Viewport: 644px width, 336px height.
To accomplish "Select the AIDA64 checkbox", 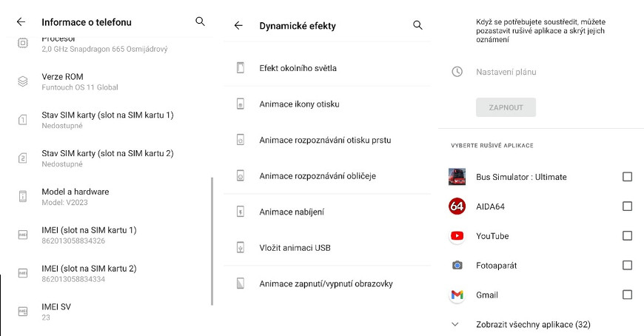I will 627,206.
